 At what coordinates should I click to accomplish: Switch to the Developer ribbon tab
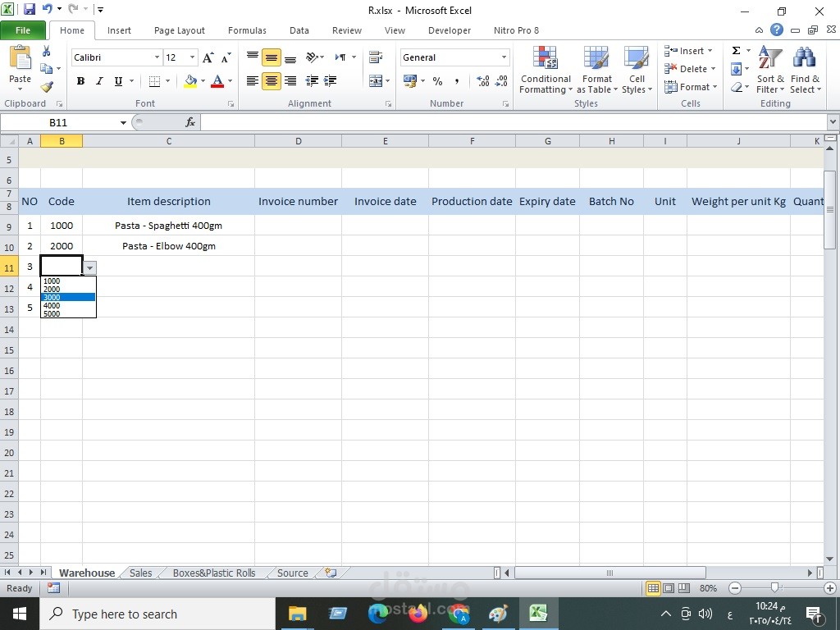pos(450,30)
